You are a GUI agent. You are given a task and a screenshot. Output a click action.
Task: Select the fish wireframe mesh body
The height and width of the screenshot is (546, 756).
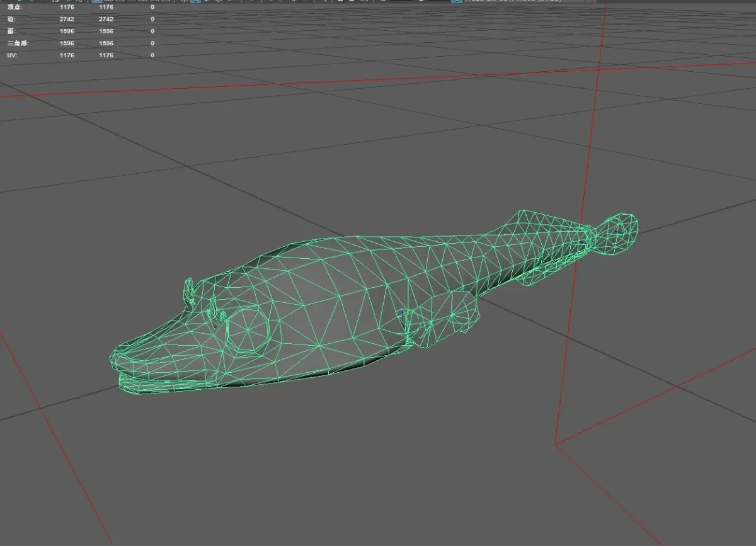pyautogui.click(x=340, y=296)
